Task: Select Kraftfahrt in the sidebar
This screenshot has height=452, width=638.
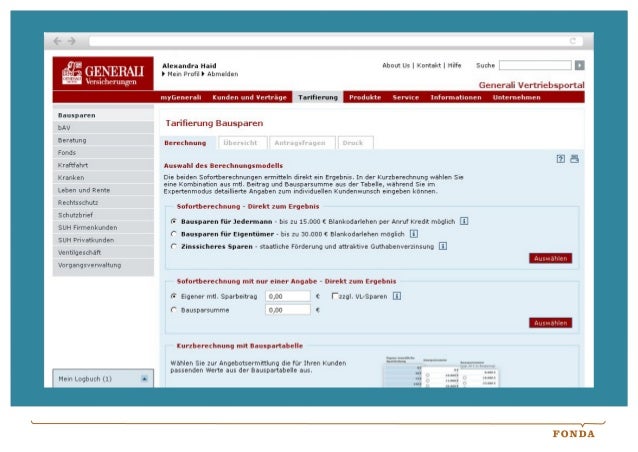Action: (103, 165)
